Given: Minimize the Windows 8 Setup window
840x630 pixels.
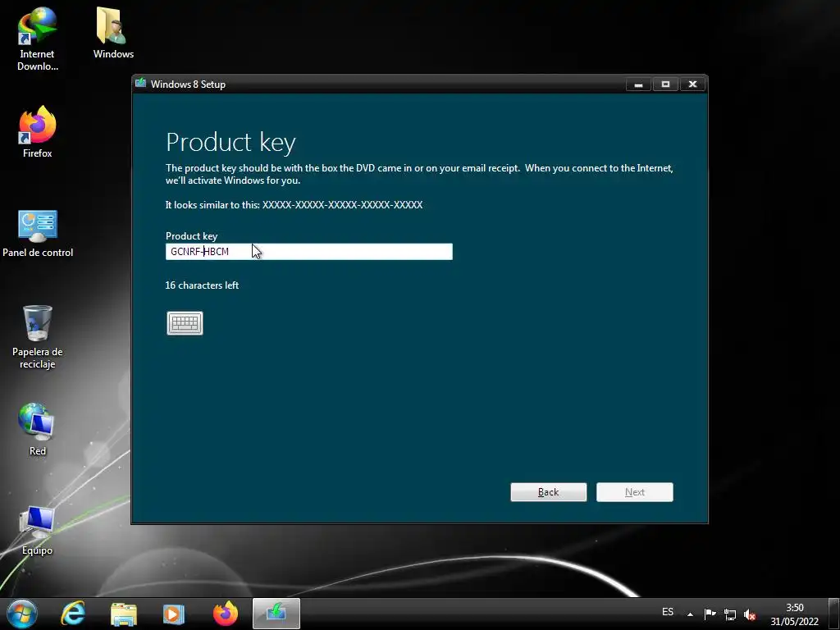Looking at the screenshot, I should click(x=638, y=84).
